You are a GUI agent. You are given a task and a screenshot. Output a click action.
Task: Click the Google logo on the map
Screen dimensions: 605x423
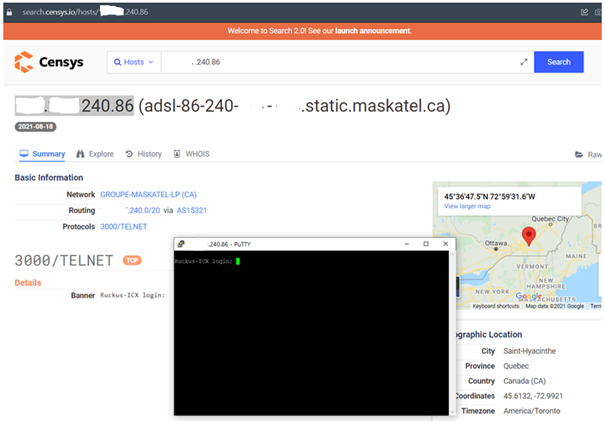point(528,296)
